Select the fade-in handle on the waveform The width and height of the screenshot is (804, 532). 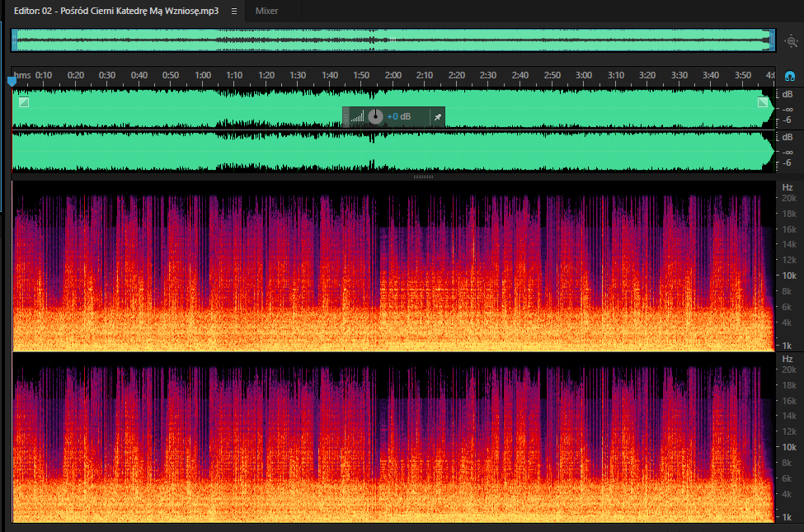[x=24, y=102]
